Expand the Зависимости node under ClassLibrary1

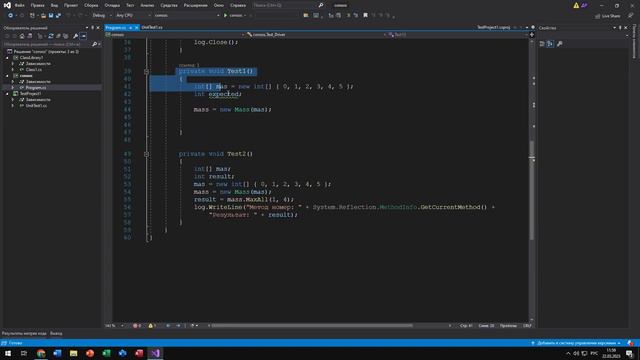[13, 64]
